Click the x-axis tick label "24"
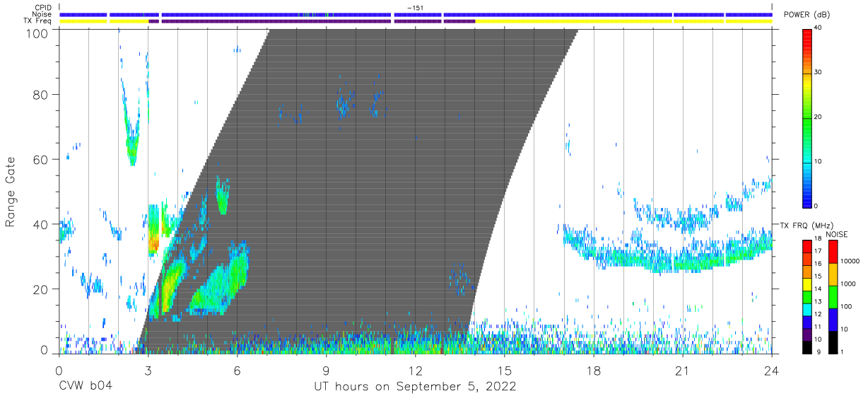Viewport: 868px width, 401px height. pyautogui.click(x=772, y=369)
